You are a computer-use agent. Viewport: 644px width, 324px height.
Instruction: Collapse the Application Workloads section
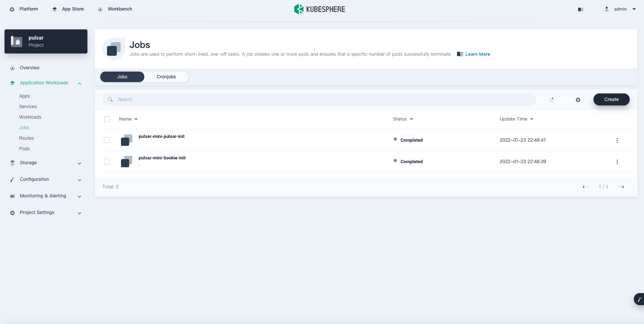coord(80,84)
